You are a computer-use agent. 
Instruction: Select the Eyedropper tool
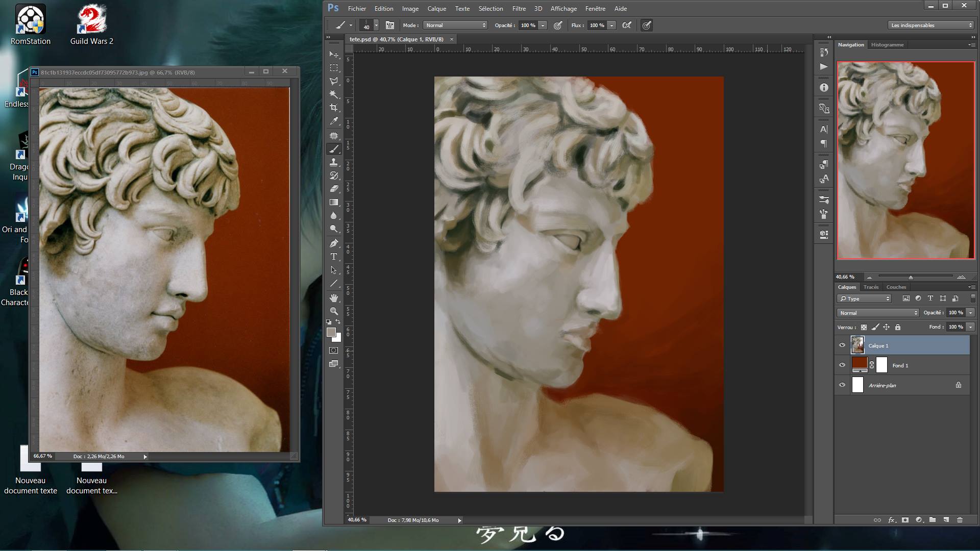334,121
